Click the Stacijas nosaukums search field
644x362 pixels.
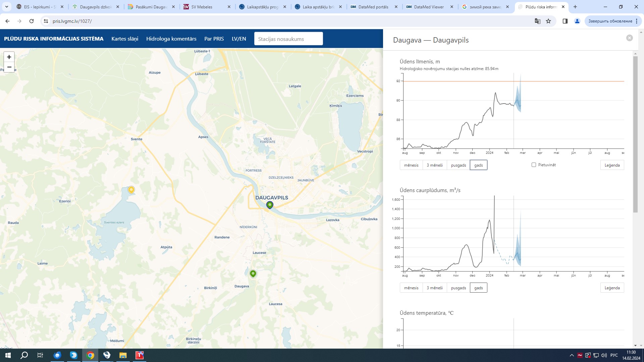click(288, 39)
